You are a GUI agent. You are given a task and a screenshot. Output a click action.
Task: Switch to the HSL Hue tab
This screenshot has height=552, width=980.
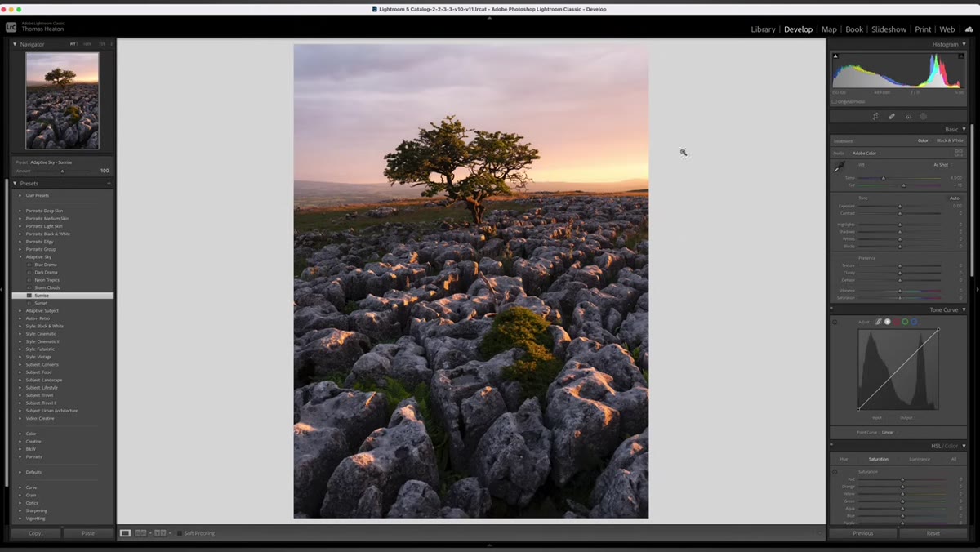844,459
